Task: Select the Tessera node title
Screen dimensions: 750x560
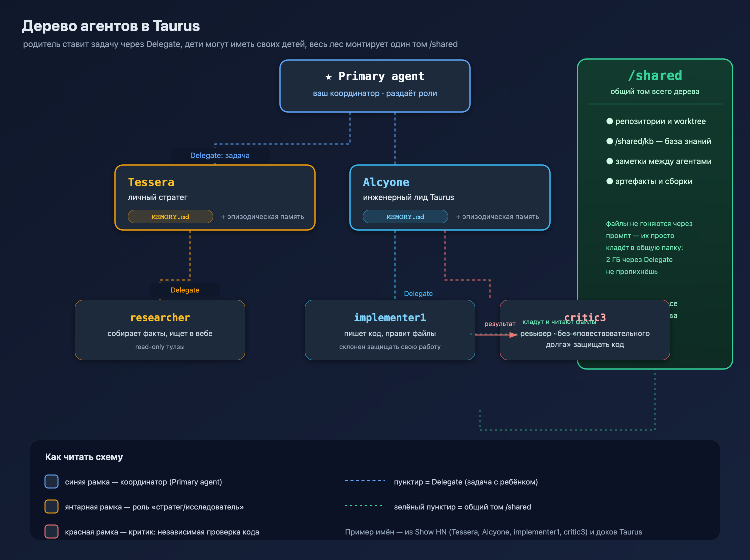Action: 151,182
